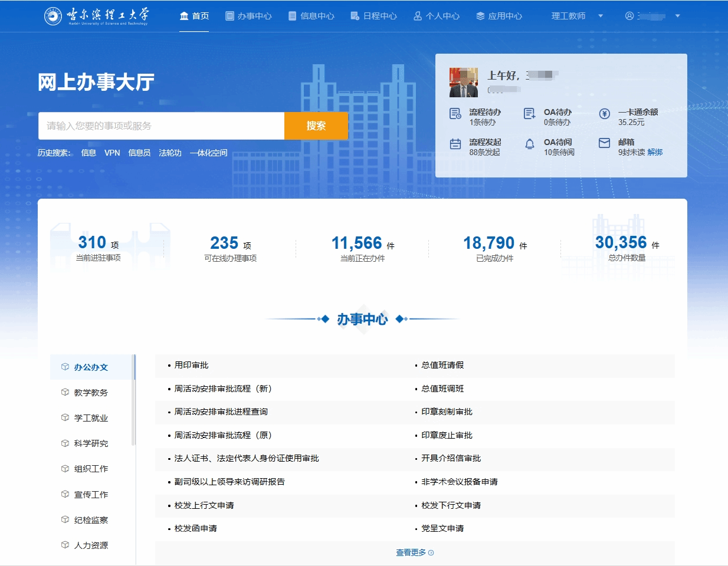Select 科学研究 in the category sidebar
Screen dimensions: 728x566
(91, 443)
